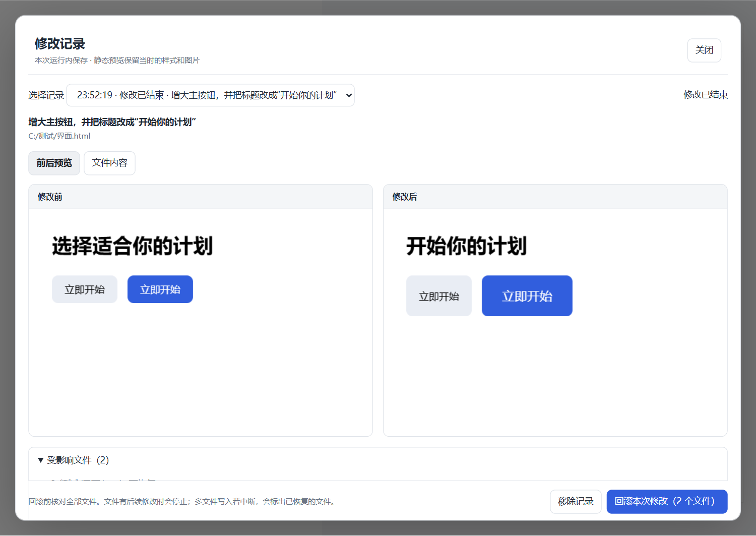This screenshot has height=536, width=756.
Task: Collapse the 受影响文件 (2) section
Action: point(74,460)
